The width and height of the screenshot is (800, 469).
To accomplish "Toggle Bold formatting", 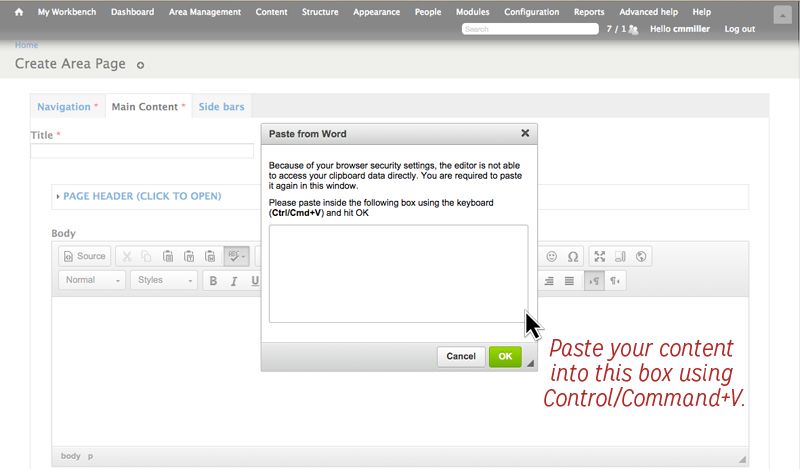I will [x=213, y=281].
